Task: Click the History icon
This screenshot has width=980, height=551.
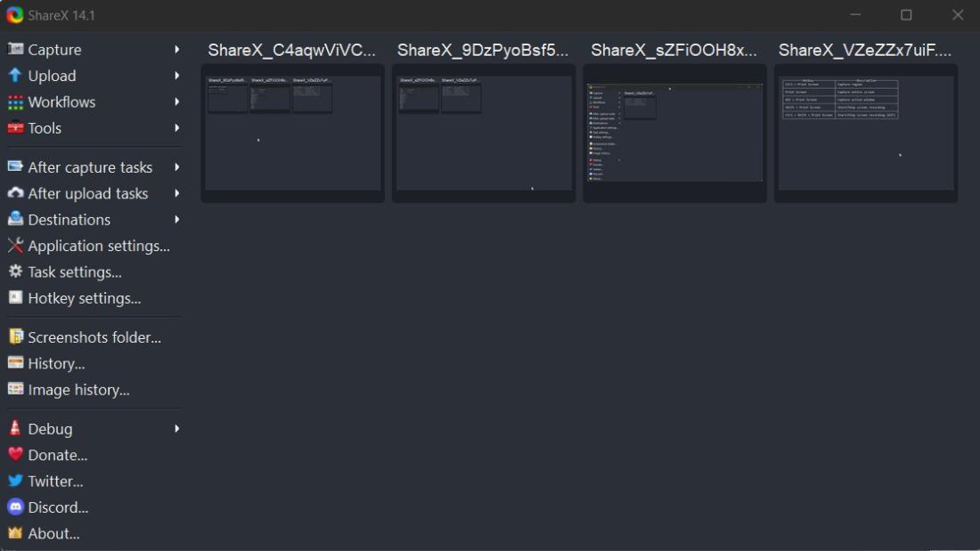Action: [x=15, y=363]
